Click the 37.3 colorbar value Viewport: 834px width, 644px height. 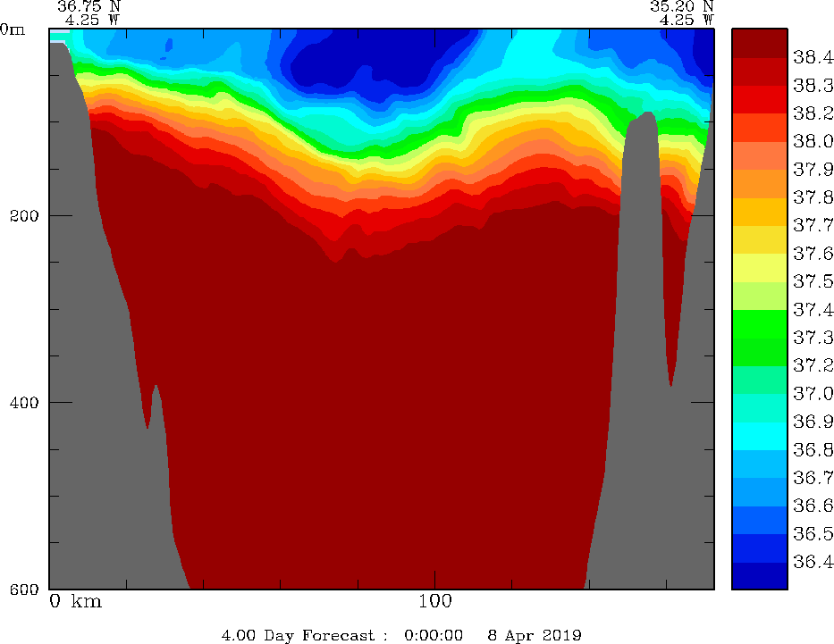tap(813, 339)
